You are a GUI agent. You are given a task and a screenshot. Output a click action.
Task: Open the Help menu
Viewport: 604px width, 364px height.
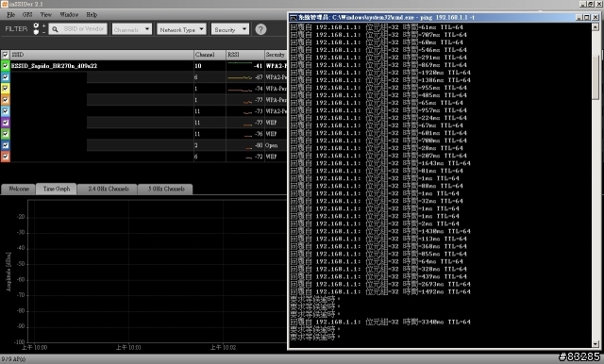pos(92,15)
